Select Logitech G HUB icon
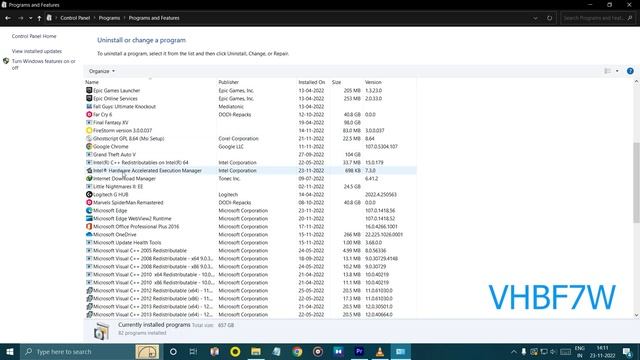640x360 pixels. 89,194
